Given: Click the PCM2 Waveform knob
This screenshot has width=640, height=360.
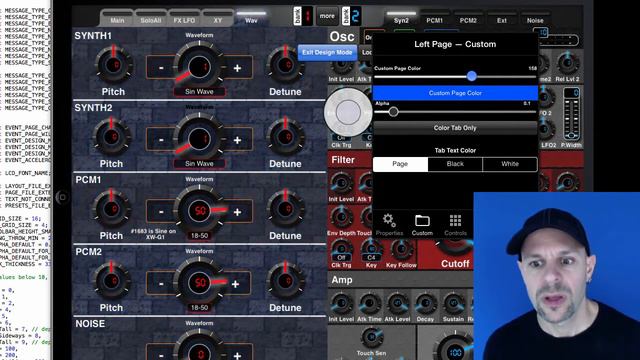Looking at the screenshot, I should click(x=199, y=282).
